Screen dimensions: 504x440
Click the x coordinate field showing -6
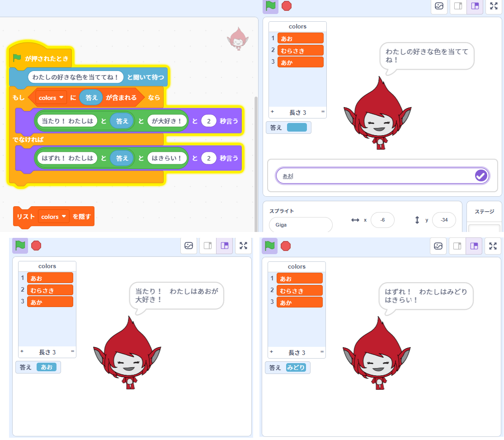(382, 220)
